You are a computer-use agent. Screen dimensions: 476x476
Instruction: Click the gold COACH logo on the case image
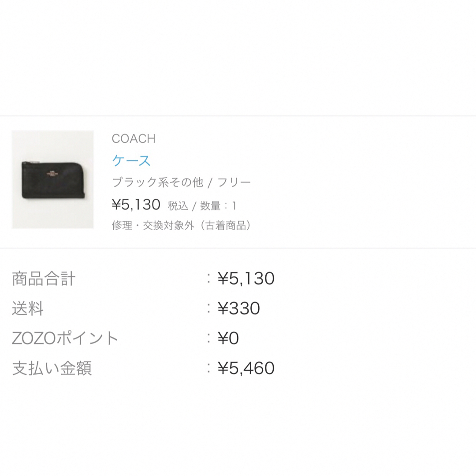click(x=52, y=174)
